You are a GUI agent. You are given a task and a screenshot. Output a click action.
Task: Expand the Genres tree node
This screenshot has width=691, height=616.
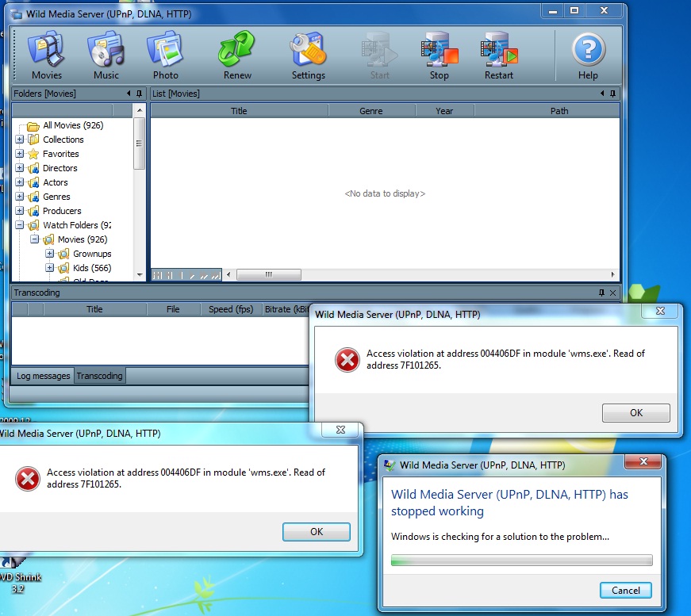[19, 197]
